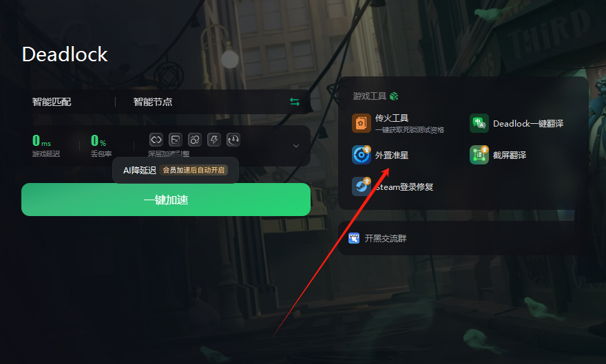Click the green cube icon beside 游戏工具
The height and width of the screenshot is (364, 606).
[x=394, y=96]
